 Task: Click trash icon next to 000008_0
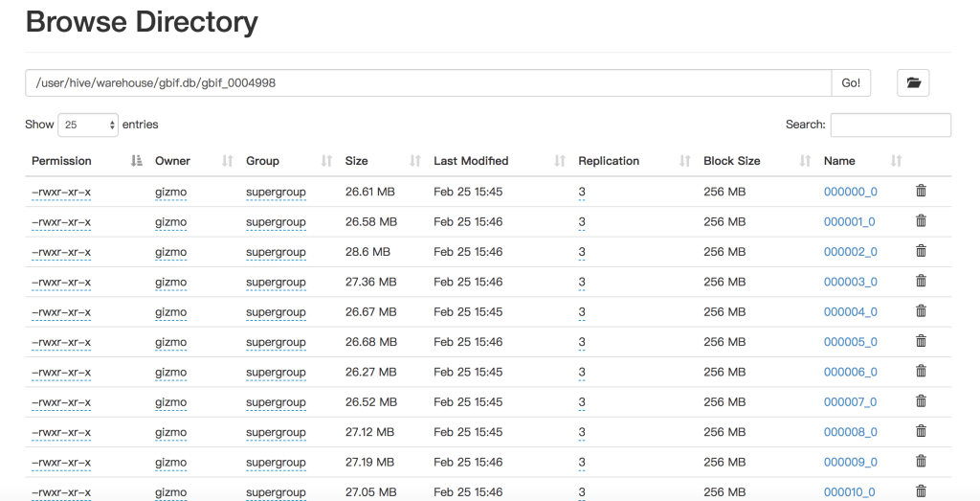(921, 432)
